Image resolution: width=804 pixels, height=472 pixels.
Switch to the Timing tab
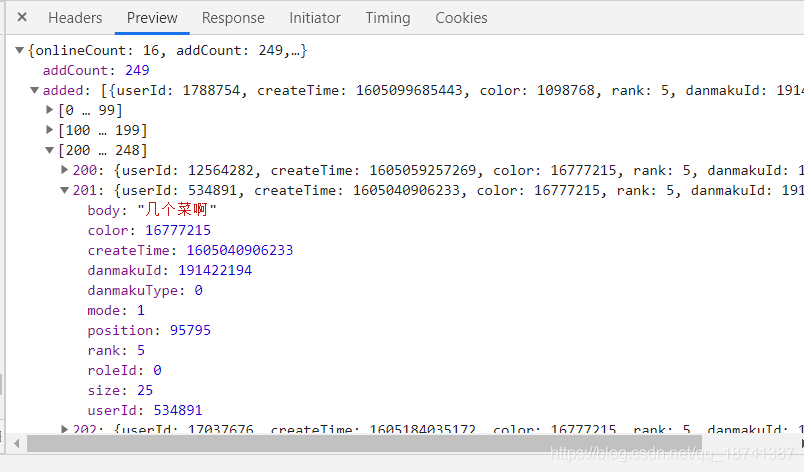[388, 18]
